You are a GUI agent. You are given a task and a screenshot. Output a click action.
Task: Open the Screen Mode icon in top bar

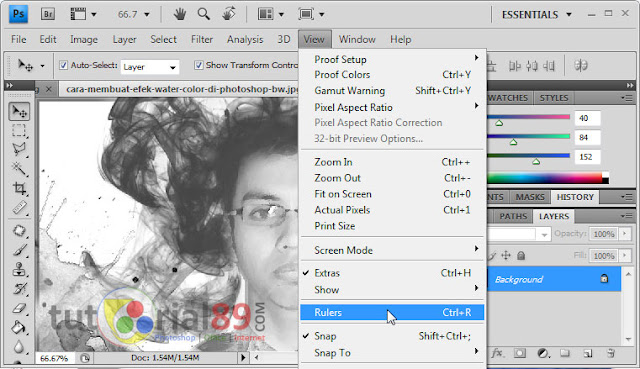(306, 14)
